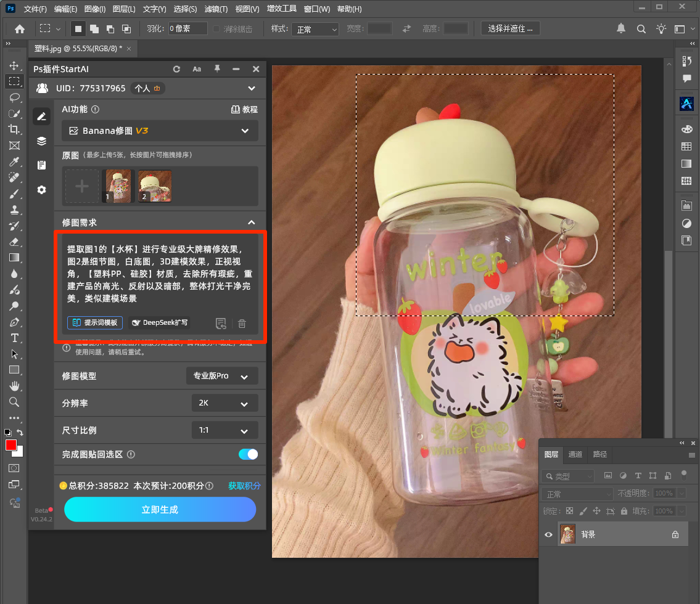Select the Zoom tool
This screenshot has height=604, width=700.
(14, 402)
